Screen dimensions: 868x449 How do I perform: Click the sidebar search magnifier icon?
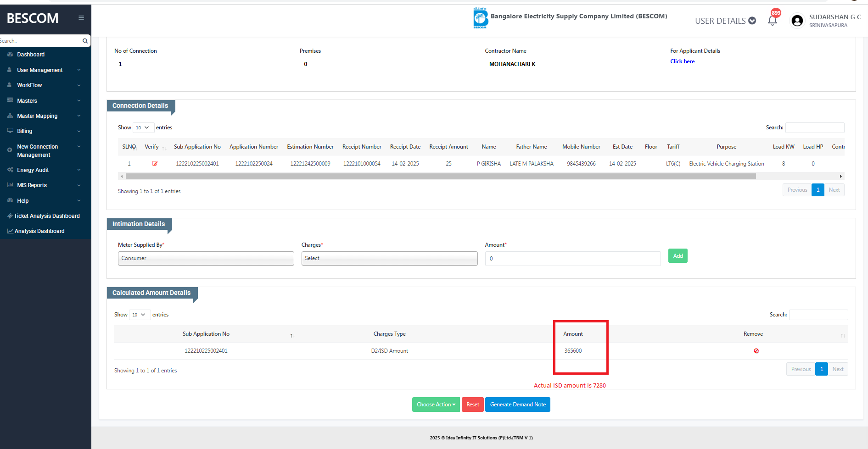85,41
